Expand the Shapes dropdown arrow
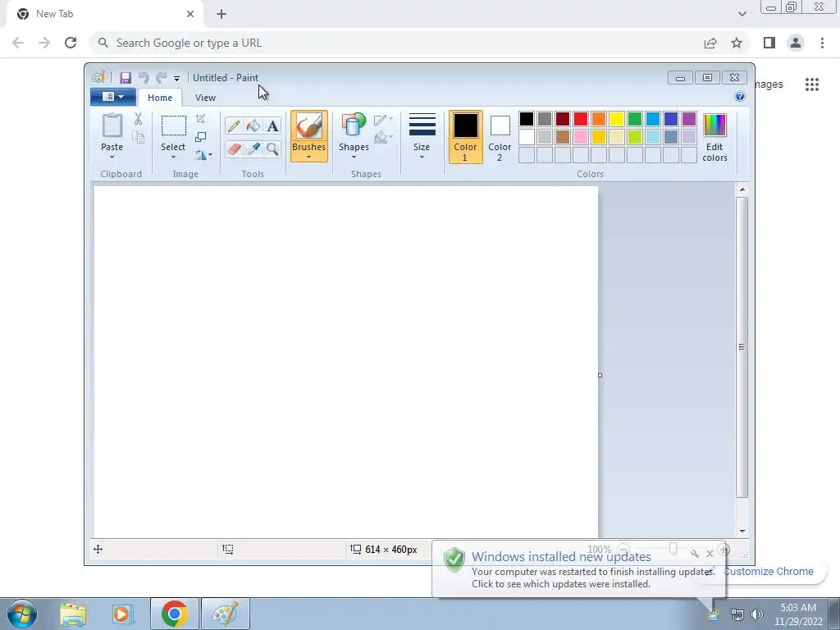 (354, 157)
